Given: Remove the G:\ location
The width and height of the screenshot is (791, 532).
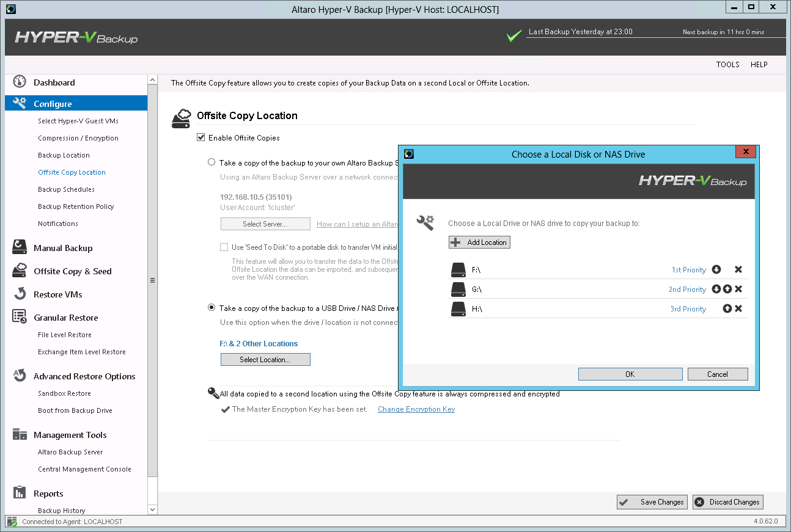Looking at the screenshot, I should [x=738, y=289].
